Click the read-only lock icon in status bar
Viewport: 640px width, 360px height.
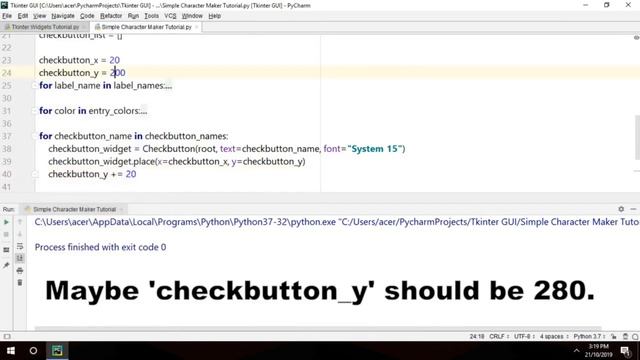pos(614,336)
